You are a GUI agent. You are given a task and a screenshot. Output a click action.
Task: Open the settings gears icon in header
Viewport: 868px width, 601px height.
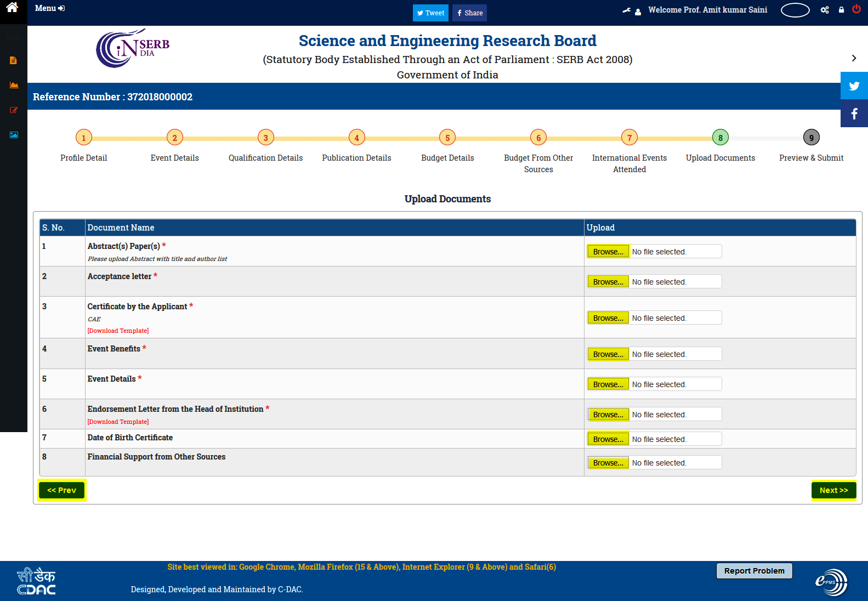(825, 10)
